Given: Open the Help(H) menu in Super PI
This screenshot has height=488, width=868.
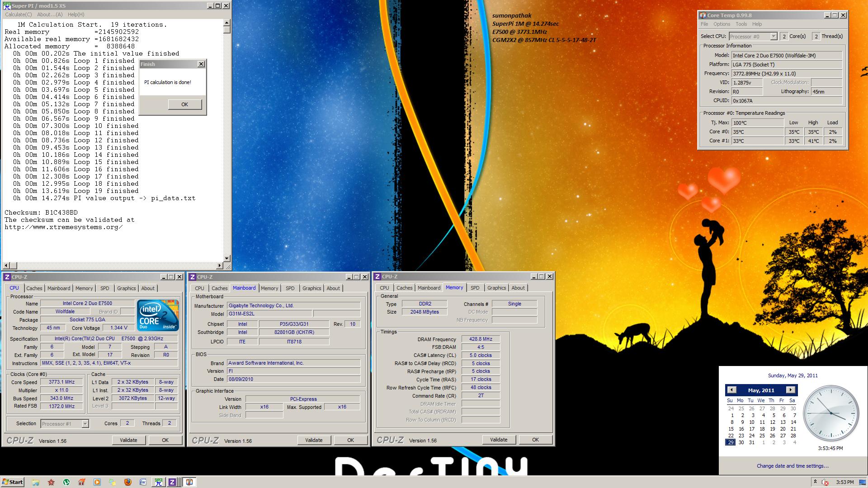Looking at the screenshot, I should 76,14.
